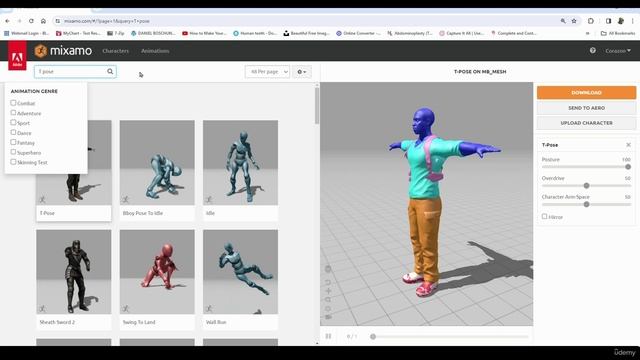
Task: Enable the Mirror checkbox
Action: pos(544,216)
